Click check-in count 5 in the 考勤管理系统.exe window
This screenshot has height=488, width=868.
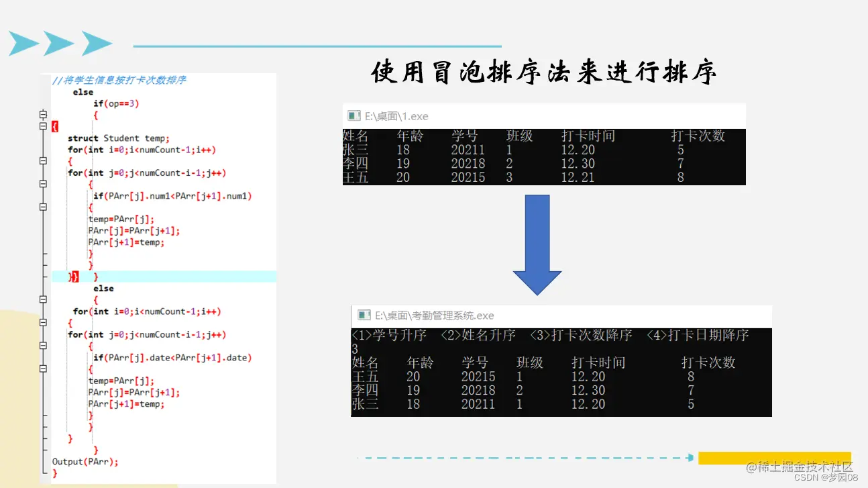coord(691,404)
